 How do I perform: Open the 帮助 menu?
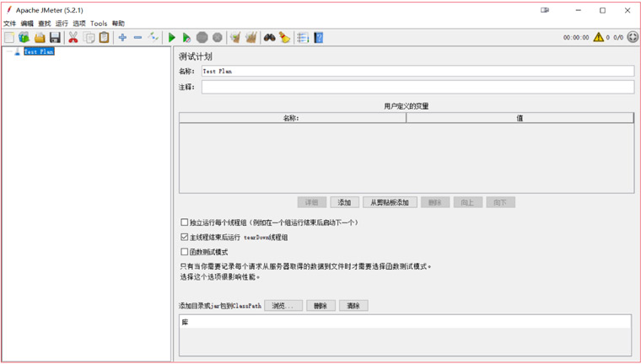coord(118,24)
